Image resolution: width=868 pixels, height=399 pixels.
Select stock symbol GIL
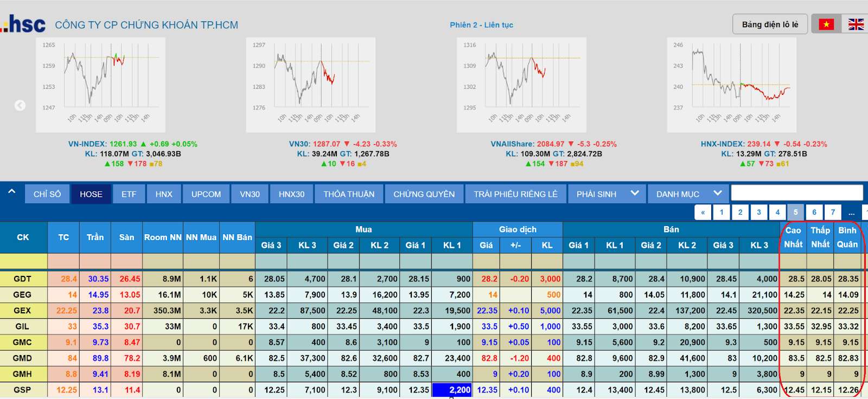pyautogui.click(x=23, y=326)
